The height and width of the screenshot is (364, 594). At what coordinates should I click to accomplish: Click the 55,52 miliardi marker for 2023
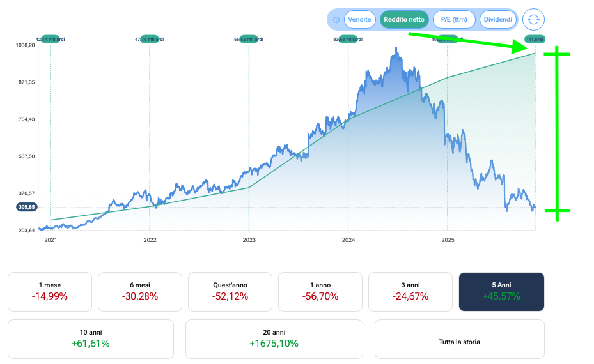(249, 40)
